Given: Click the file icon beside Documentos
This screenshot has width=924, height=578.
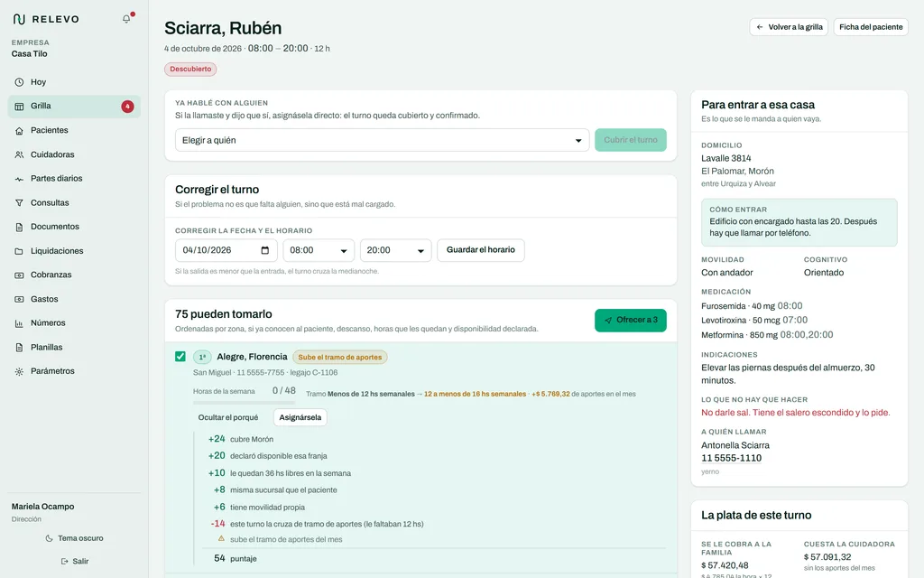Looking at the screenshot, I should click(x=19, y=227).
